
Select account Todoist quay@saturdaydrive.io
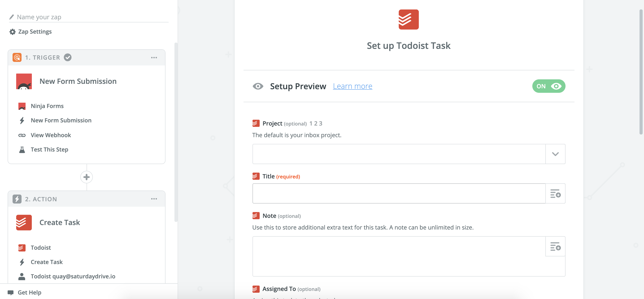(x=73, y=276)
